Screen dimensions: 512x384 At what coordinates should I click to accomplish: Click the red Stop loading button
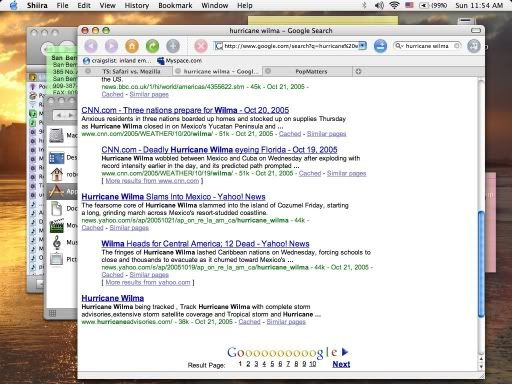coord(201,46)
